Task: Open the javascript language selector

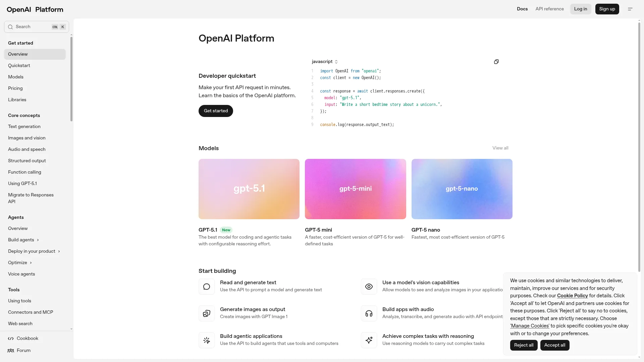Action: [324, 62]
